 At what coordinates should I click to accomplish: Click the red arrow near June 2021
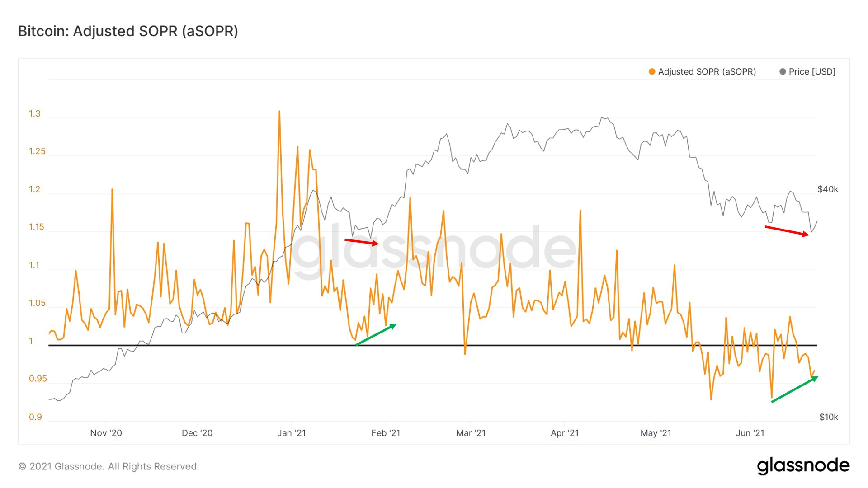click(787, 231)
